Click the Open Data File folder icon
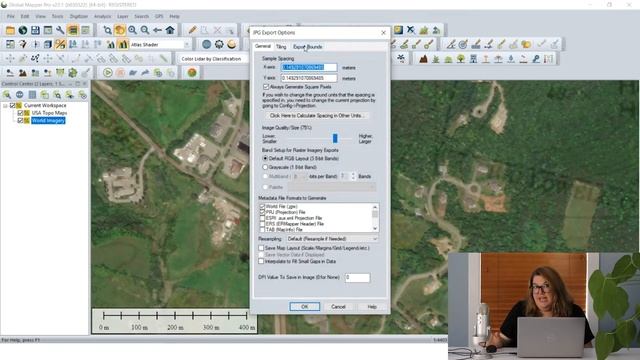The width and height of the screenshot is (640, 360). 10,30
